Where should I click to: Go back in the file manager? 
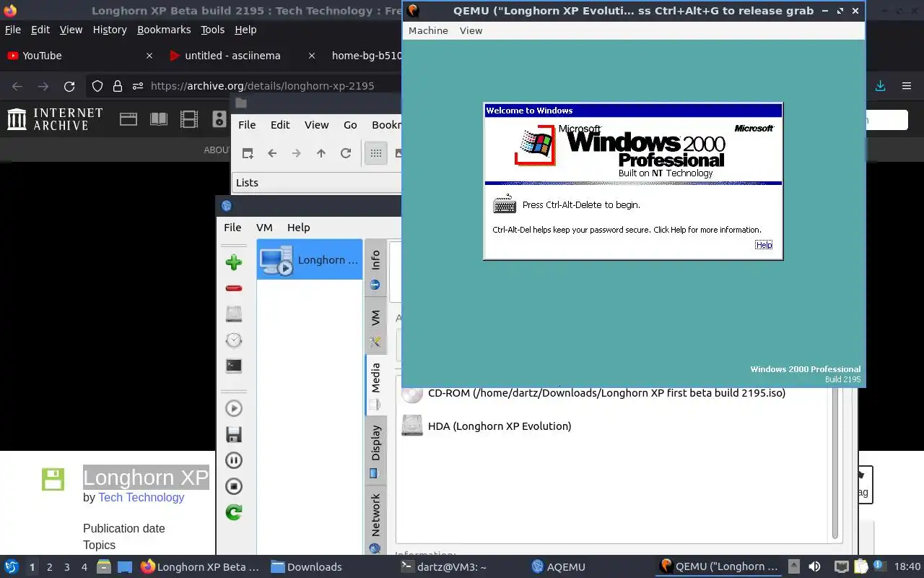272,153
